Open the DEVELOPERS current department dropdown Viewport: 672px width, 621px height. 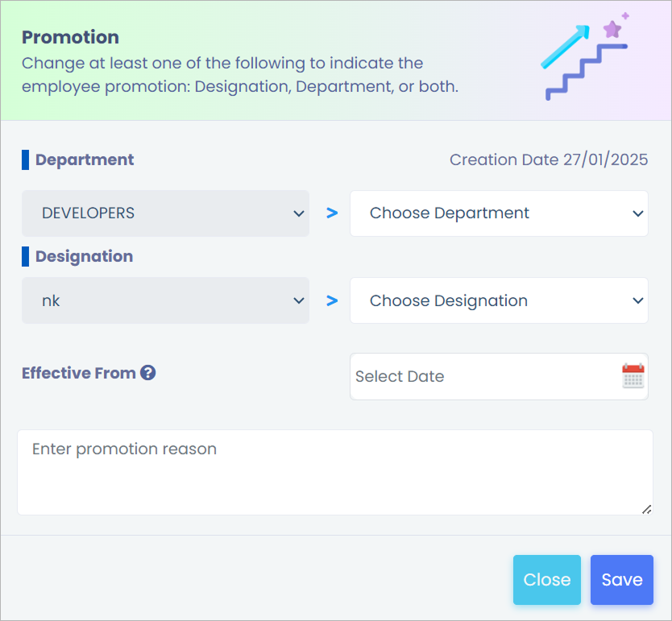tap(165, 213)
